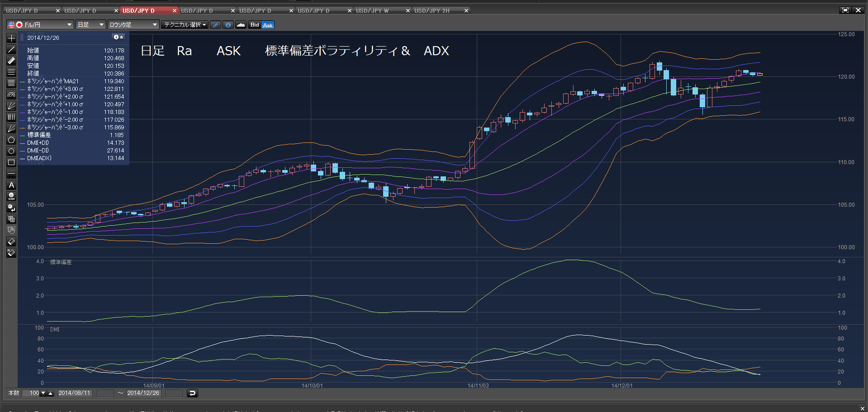
Task: Click the end date field 2014/12/26
Action: (x=143, y=393)
